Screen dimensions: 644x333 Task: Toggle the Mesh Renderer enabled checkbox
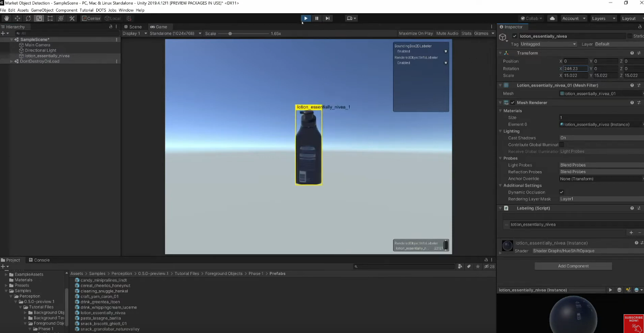(x=513, y=103)
